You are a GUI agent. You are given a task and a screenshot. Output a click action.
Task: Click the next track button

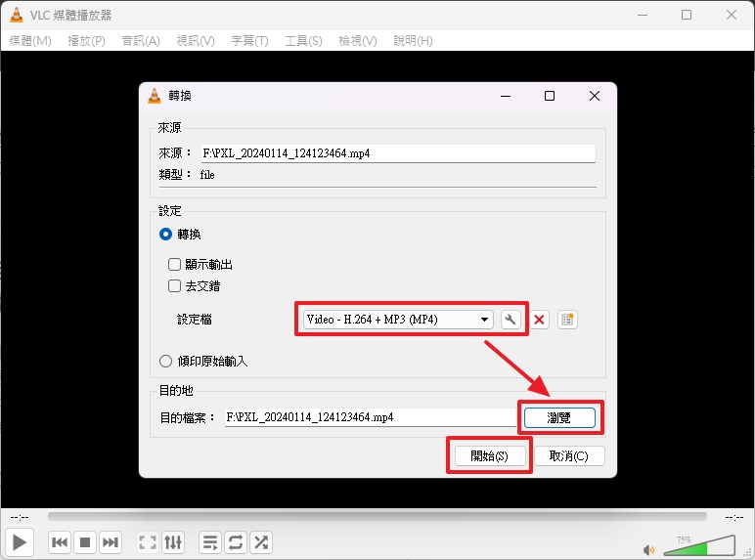(x=111, y=541)
